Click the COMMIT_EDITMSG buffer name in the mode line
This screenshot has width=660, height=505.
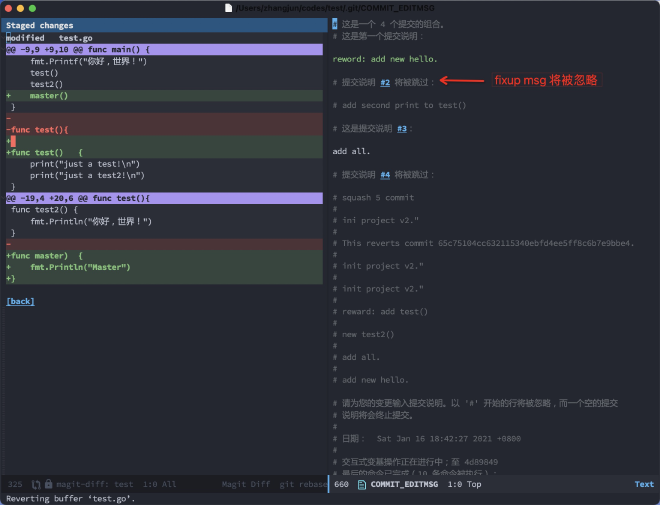(404, 484)
